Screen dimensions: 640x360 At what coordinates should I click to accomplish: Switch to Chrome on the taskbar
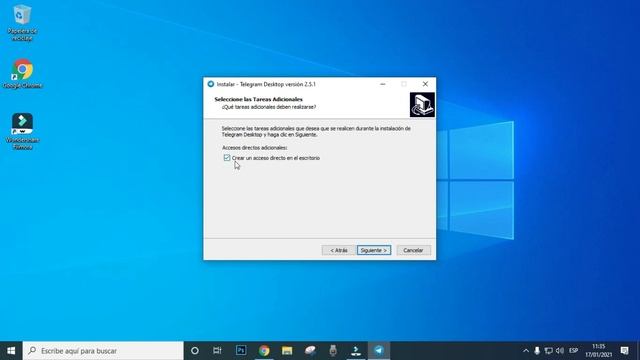coord(264,351)
